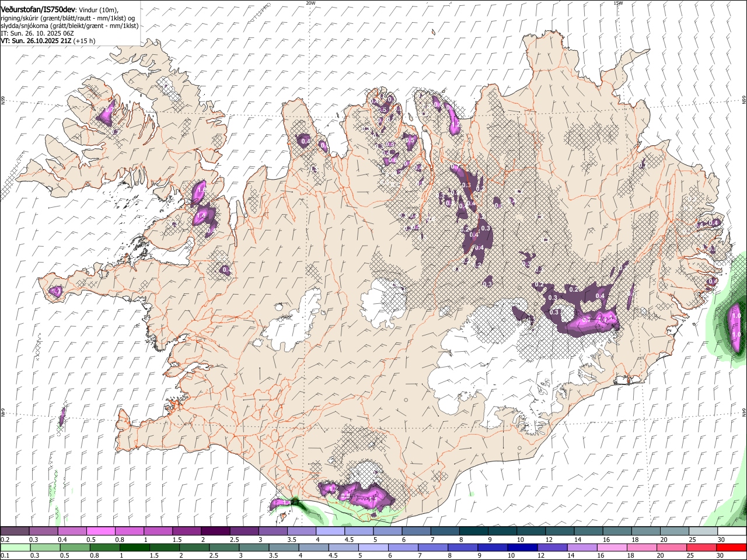Pick the pale grey upper swatch at 25

703,531
